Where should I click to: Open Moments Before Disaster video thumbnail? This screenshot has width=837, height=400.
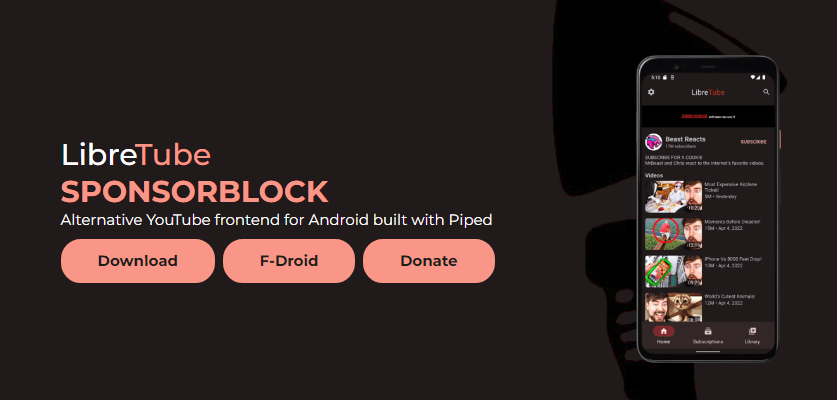[673, 234]
